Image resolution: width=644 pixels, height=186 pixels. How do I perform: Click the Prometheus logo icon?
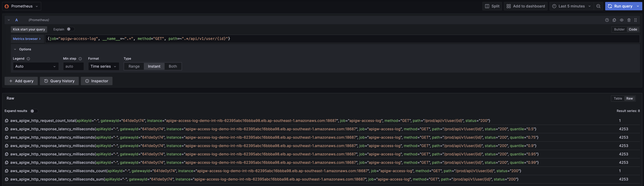[7, 6]
